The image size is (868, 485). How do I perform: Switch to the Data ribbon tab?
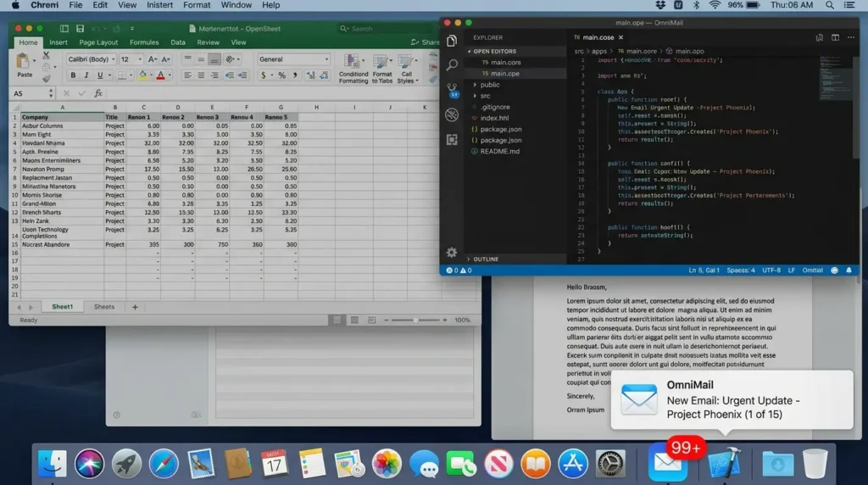pyautogui.click(x=178, y=42)
